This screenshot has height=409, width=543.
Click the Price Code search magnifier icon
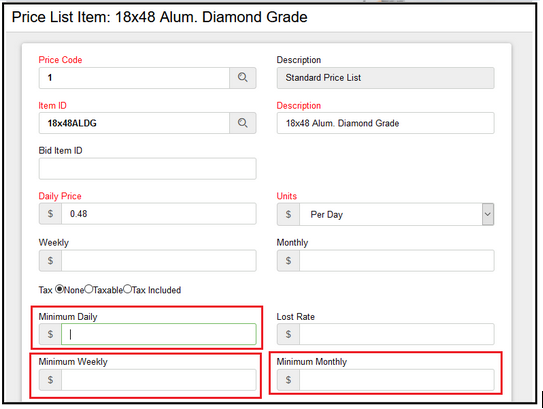[x=242, y=78]
